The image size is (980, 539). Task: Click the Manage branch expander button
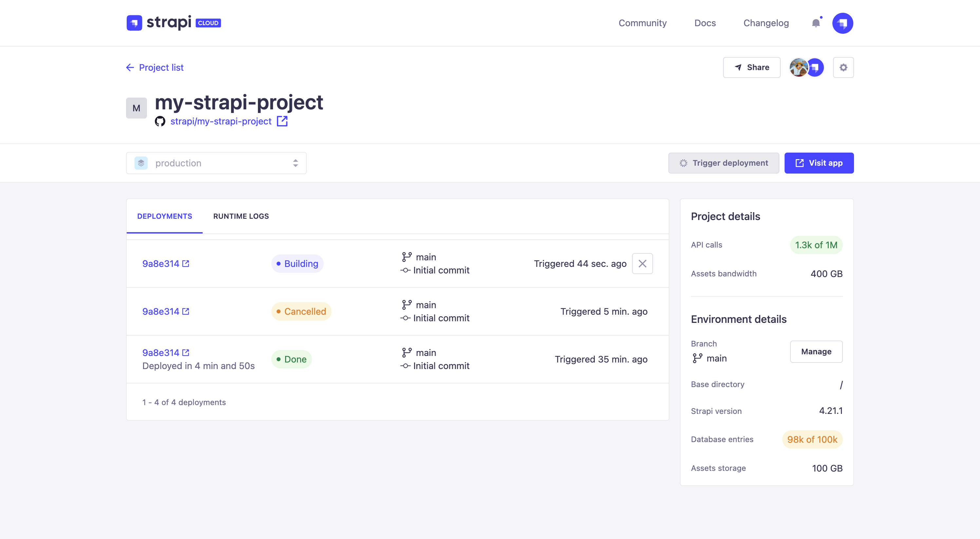tap(816, 352)
